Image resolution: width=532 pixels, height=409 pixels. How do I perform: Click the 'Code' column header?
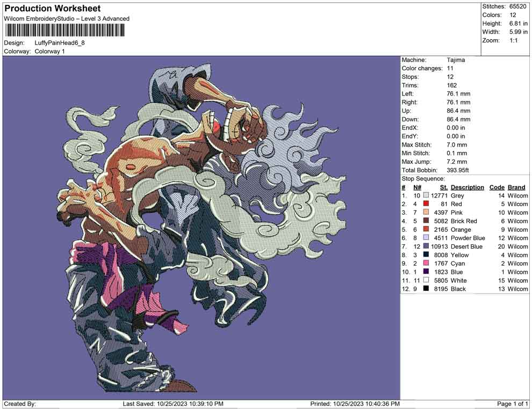pos(497,187)
